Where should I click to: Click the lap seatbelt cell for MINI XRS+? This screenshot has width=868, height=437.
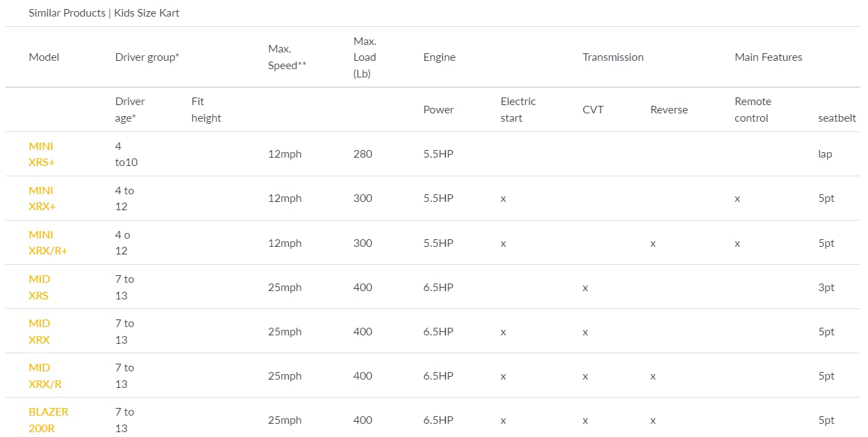pyautogui.click(x=825, y=154)
